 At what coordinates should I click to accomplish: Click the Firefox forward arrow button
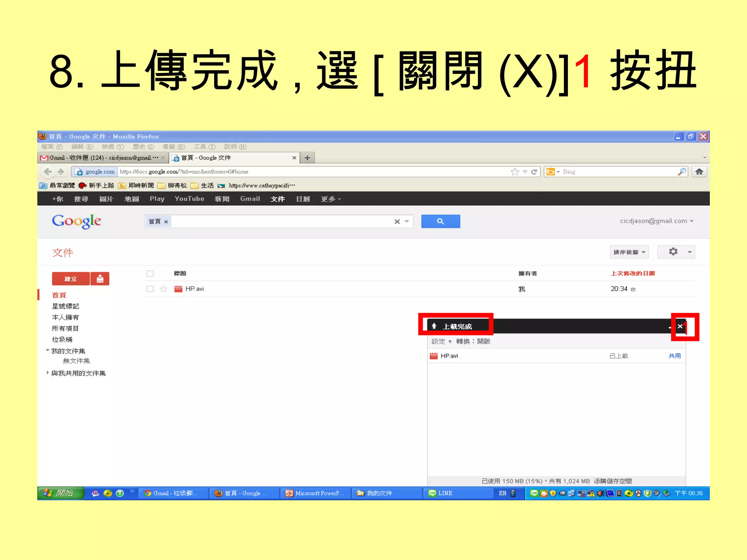click(x=61, y=171)
